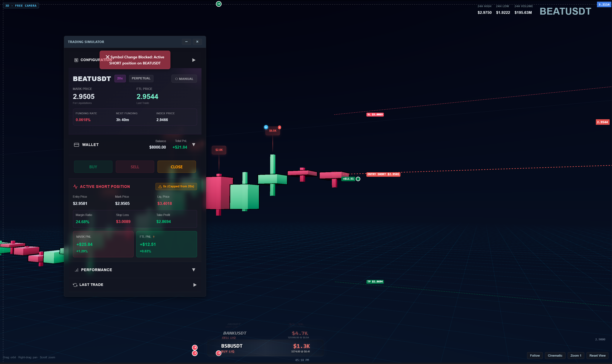
Task: Click the Total PnL +$21.84 value
Action: pos(180,147)
